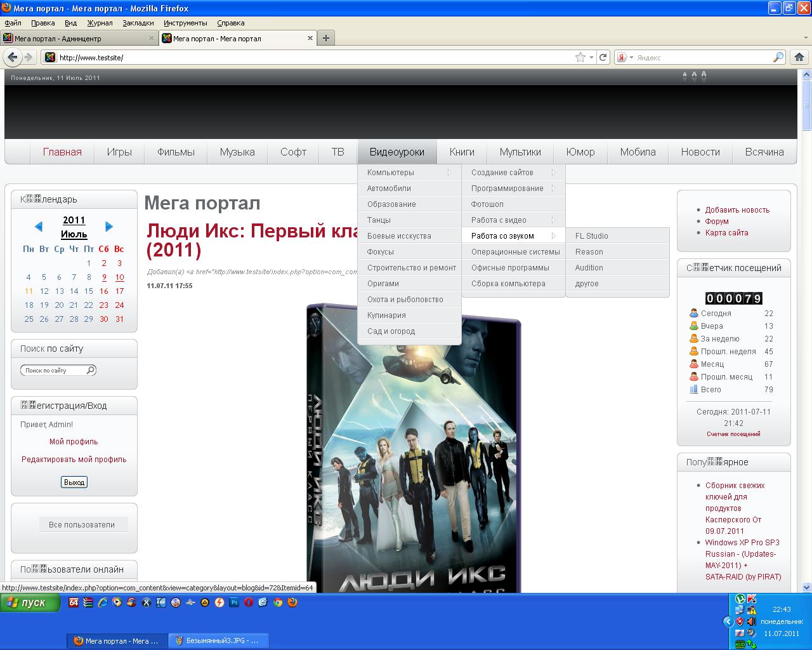Open the article title Люди Икс
812x650 pixels.
tap(252, 240)
